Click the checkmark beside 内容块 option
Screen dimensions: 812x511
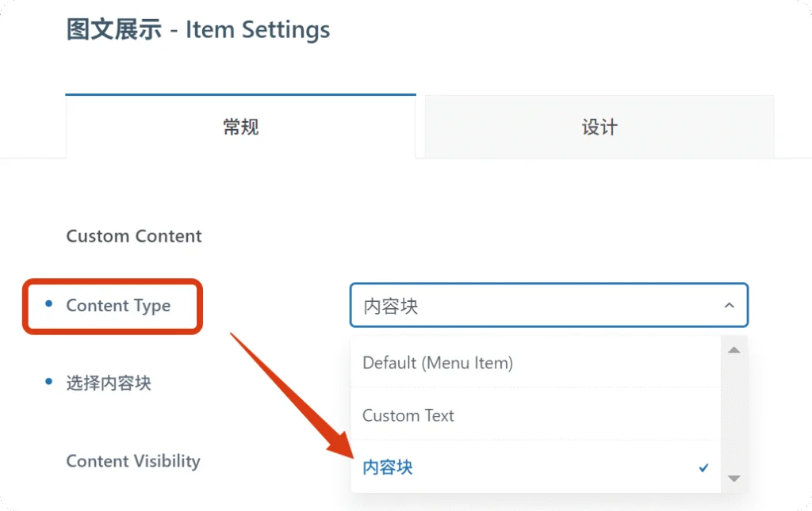coord(703,467)
